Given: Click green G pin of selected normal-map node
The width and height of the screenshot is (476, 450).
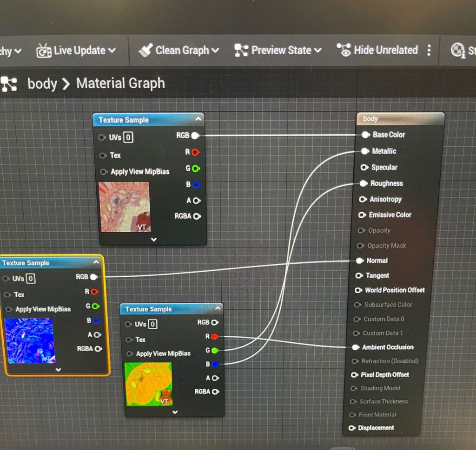Looking at the screenshot, I should 96,306.
